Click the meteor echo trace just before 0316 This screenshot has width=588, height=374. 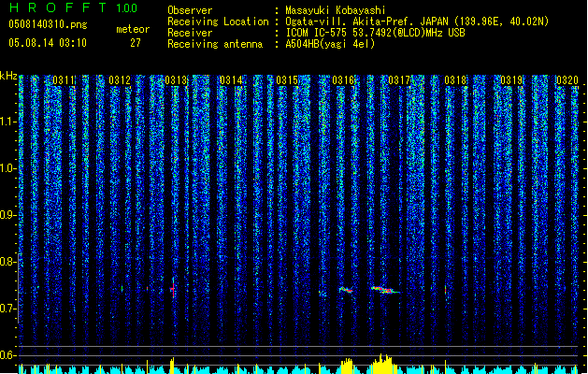click(x=346, y=290)
